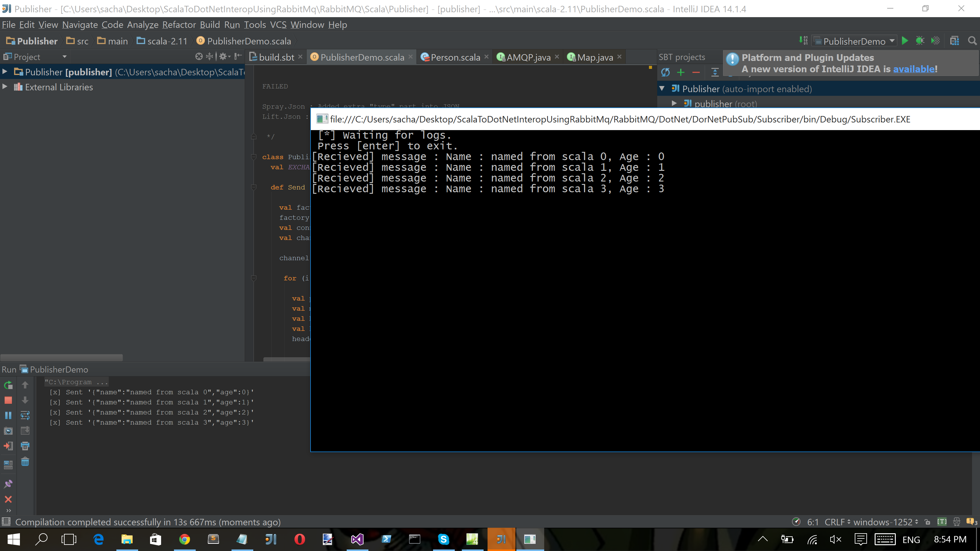Click Publisher breadcrumb root

point(32,41)
